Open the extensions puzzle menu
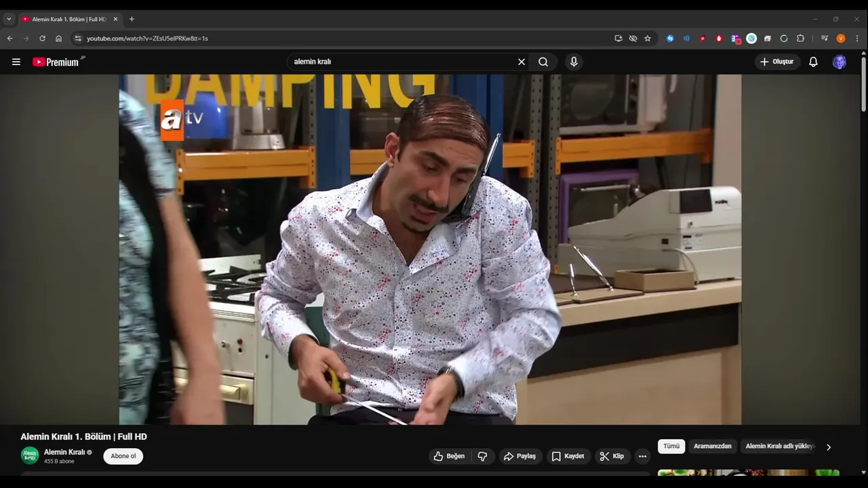Viewport: 868px width, 488px height. 800,39
